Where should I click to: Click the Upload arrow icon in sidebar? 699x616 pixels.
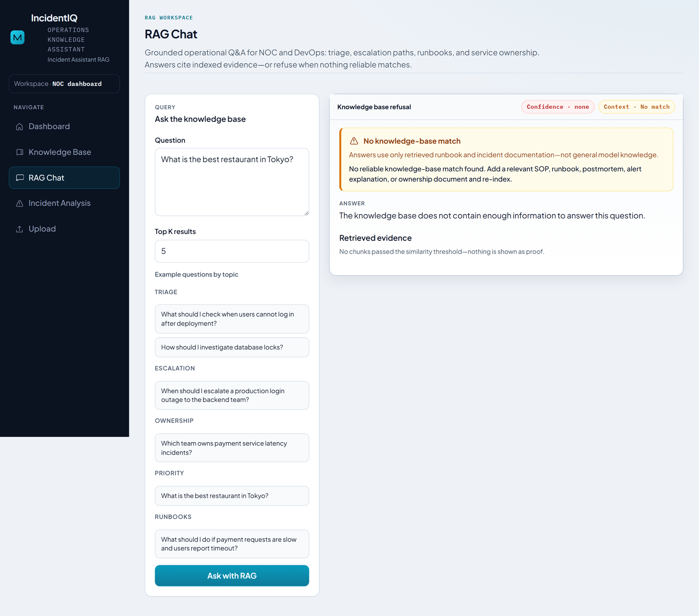tap(20, 229)
